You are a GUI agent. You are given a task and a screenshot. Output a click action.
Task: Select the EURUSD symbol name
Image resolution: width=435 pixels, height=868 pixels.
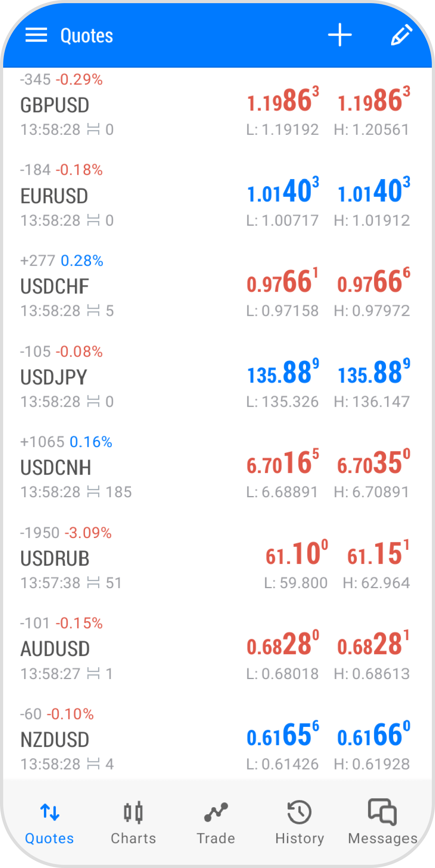(x=54, y=196)
